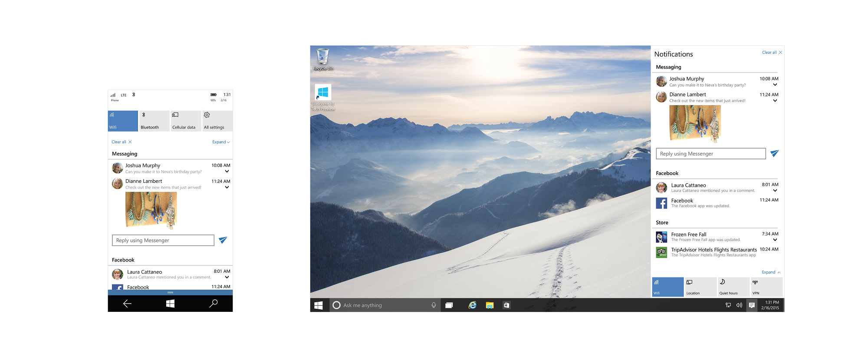Open Recycle Bin on the desktop
Screen dimensions: 868x347
click(x=322, y=59)
